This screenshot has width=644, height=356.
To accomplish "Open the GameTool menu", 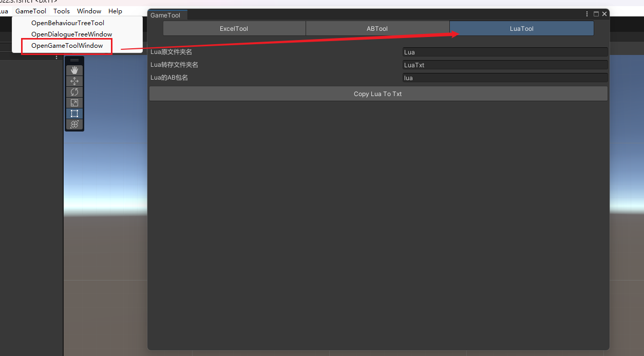I will (x=31, y=11).
